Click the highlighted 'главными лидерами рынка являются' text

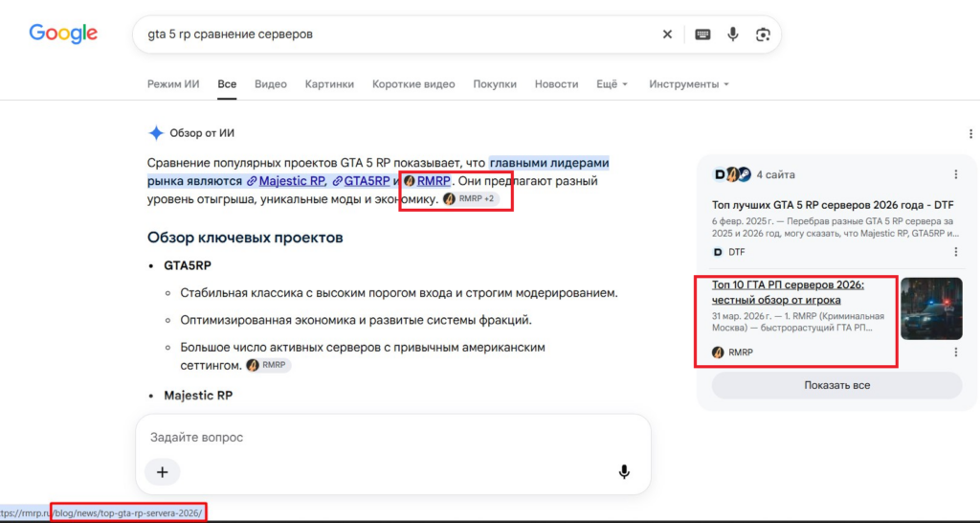coord(378,172)
